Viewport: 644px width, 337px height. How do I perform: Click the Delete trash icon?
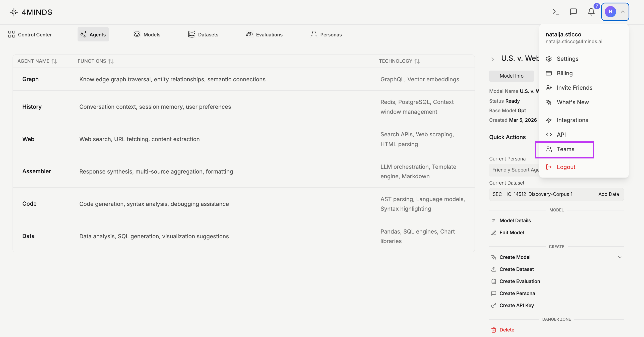click(494, 330)
